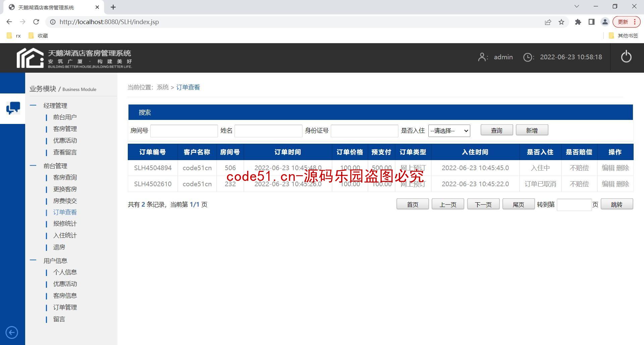Open the 收藏 bookmarks folder
This screenshot has width=644, height=345.
click(38, 36)
